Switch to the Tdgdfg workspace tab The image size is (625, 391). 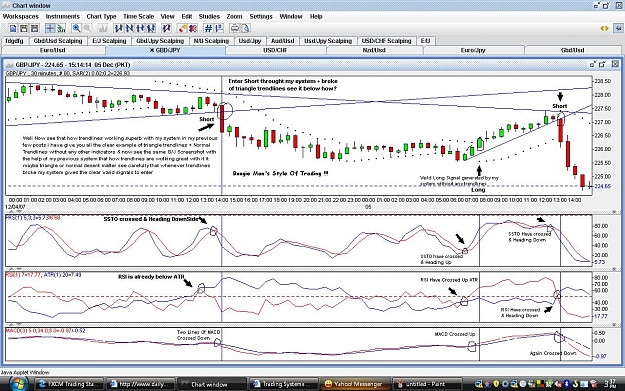pyautogui.click(x=14, y=41)
